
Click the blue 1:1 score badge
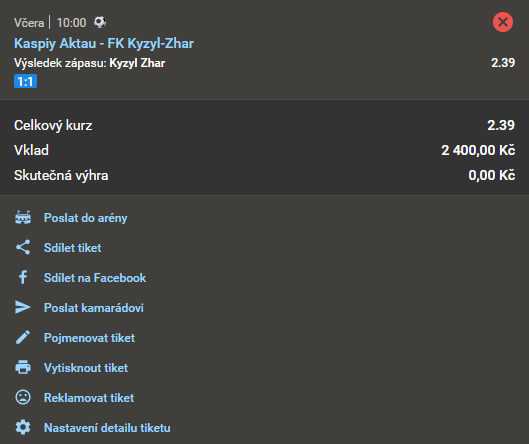pyautogui.click(x=25, y=81)
